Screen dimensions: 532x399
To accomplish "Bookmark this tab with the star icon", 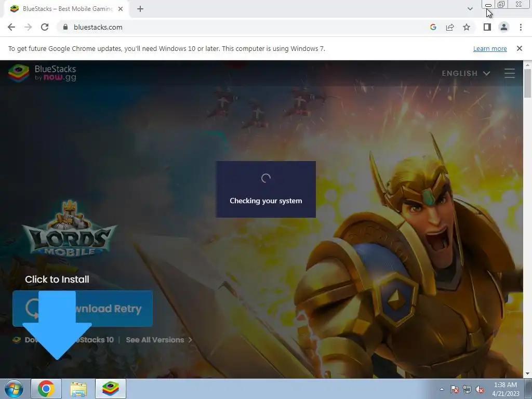I will point(467,27).
